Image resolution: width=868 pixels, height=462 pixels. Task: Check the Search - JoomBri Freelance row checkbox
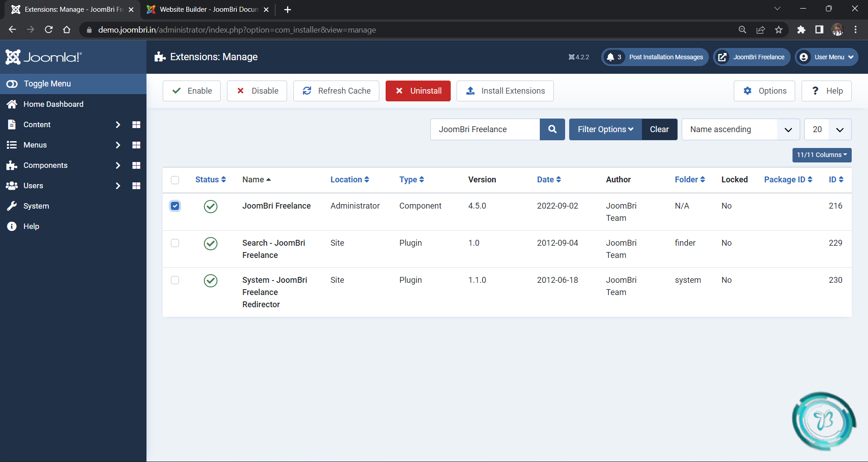175,243
